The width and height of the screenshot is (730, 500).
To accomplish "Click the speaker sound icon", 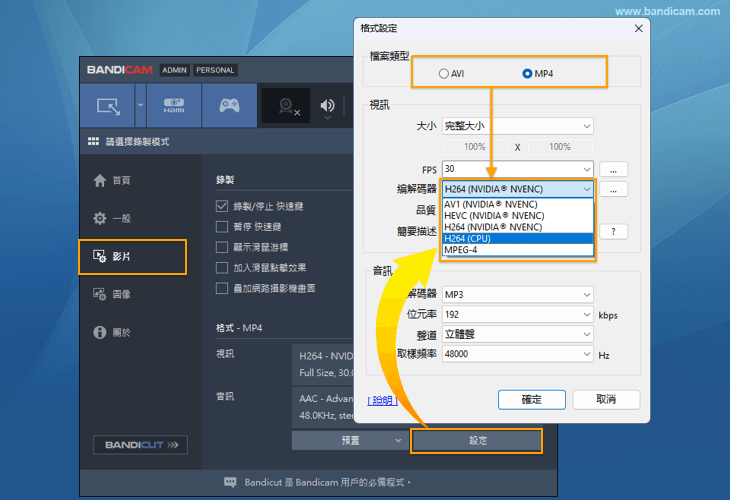I will tap(328, 106).
